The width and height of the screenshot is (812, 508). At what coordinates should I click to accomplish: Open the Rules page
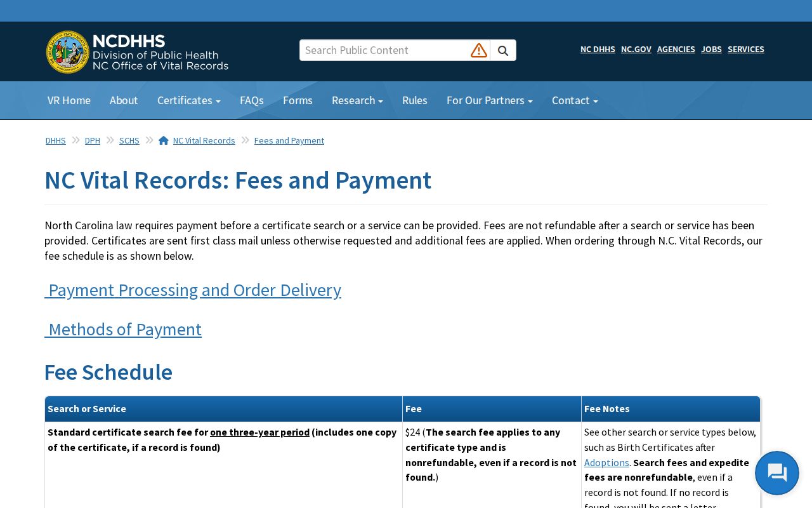(415, 100)
